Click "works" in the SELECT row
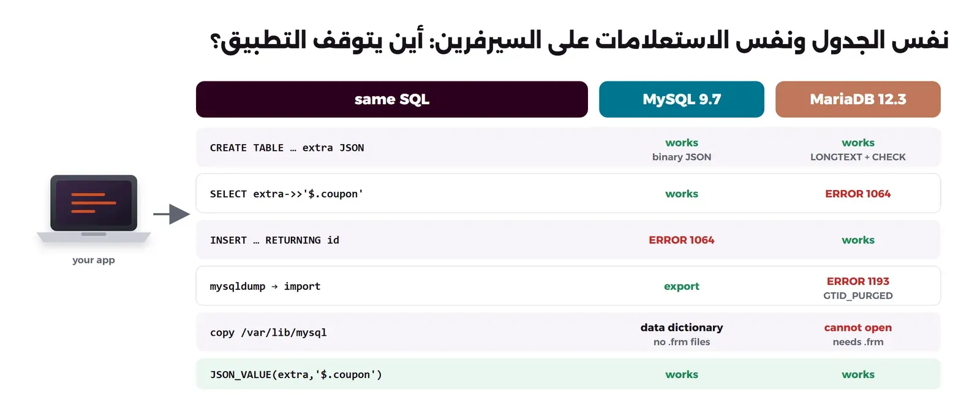The height and width of the screenshot is (413, 980). [x=682, y=194]
